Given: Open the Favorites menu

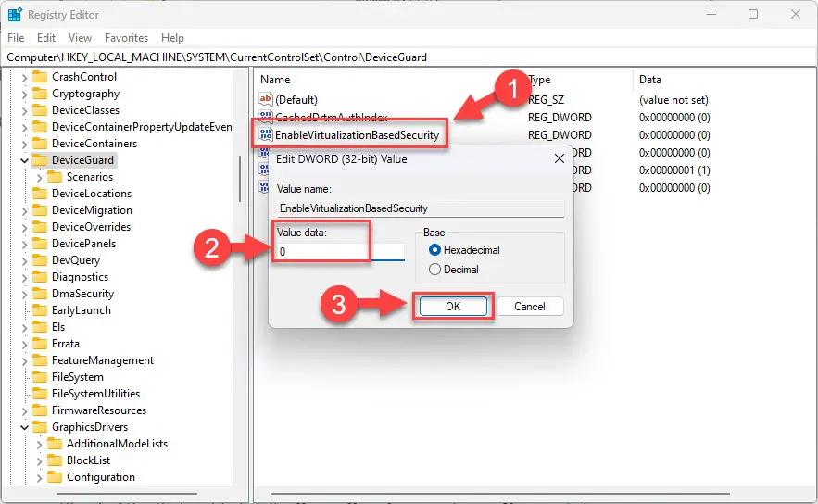Looking at the screenshot, I should [126, 38].
